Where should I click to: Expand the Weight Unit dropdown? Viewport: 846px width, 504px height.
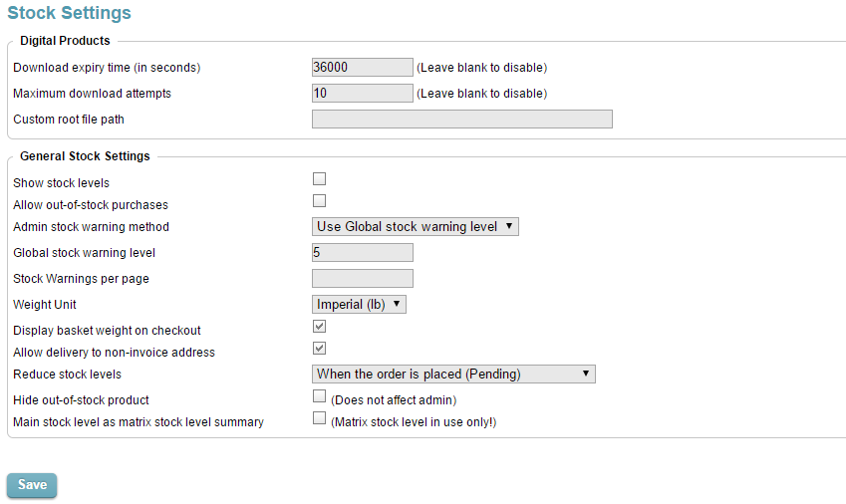tap(359, 304)
